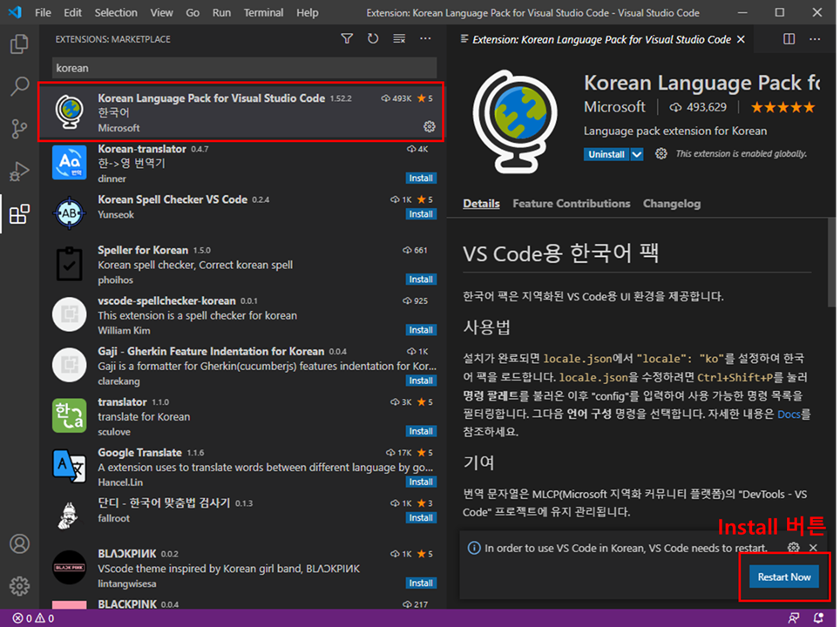The width and height of the screenshot is (840, 627).
Task: Install the translator extension by sculove
Action: pyautogui.click(x=421, y=431)
